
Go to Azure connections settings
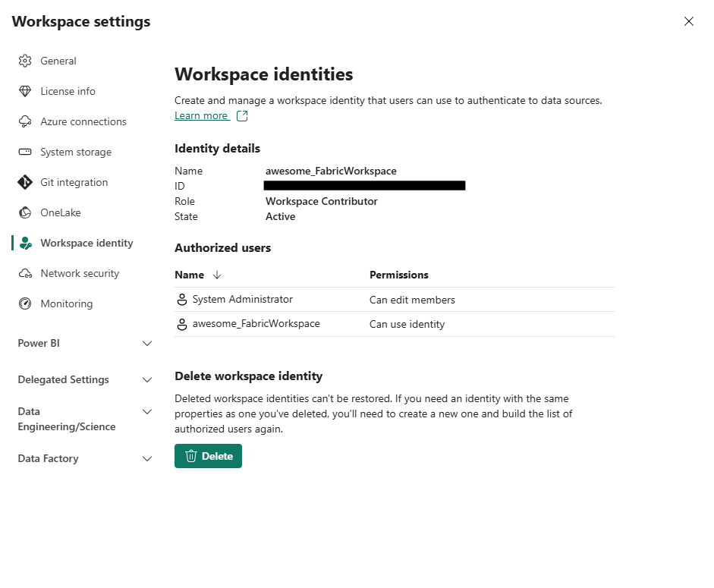(x=83, y=121)
